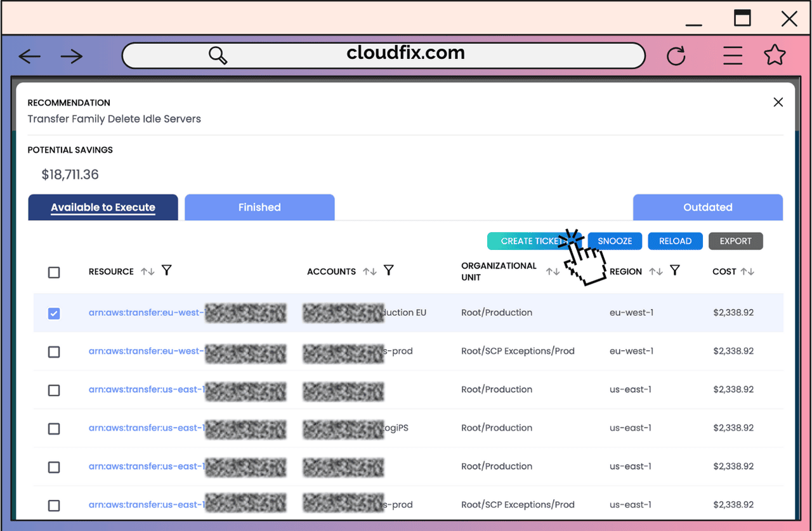Click the 'Root/SCP Exceptions/Prod' cell in the eu-west-1 row

coord(518,351)
